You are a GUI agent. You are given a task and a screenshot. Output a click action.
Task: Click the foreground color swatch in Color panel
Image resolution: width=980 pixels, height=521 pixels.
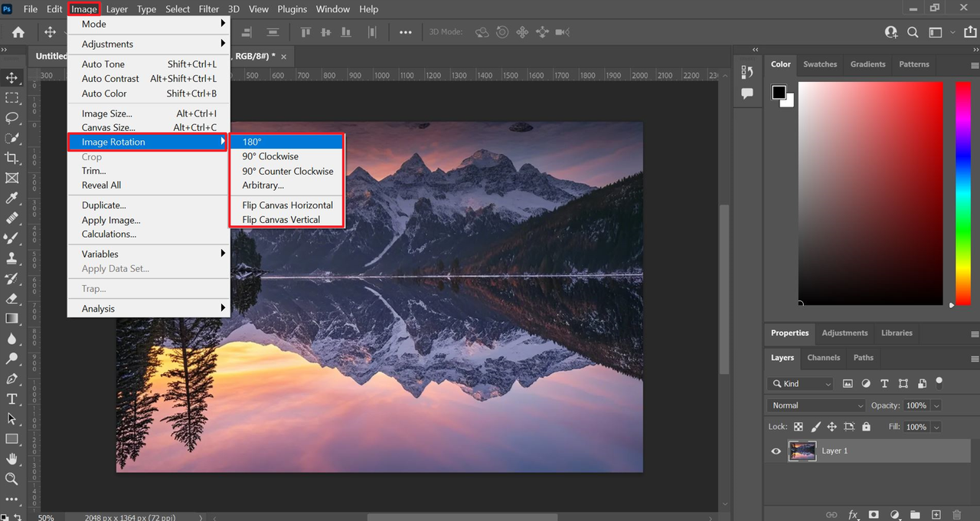click(x=779, y=93)
